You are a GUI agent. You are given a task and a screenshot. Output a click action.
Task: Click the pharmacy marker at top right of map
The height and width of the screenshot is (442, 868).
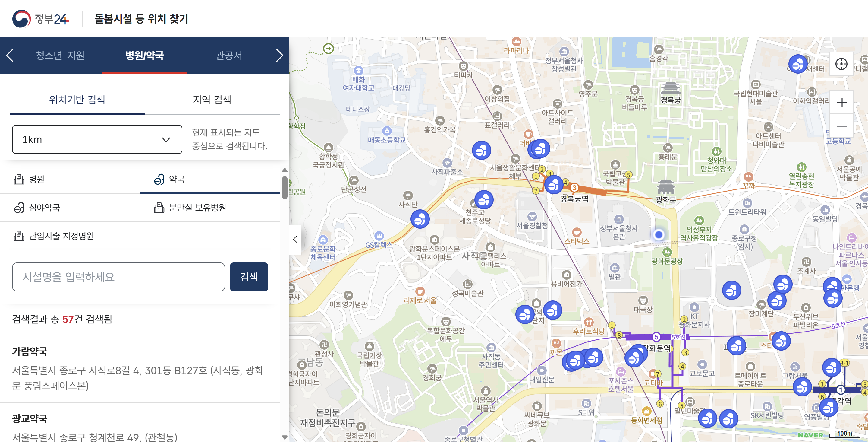[798, 64]
